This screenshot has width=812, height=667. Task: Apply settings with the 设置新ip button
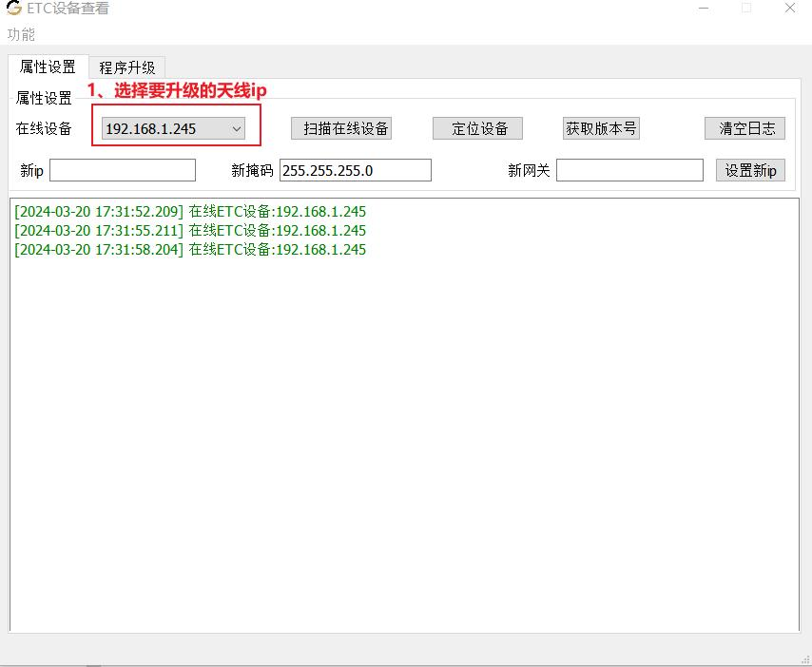click(x=750, y=170)
